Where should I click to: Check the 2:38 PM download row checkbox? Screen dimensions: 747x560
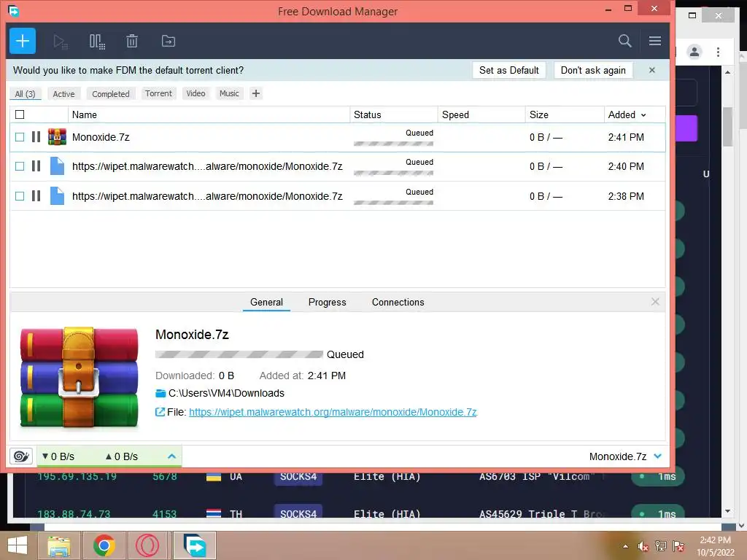click(x=20, y=195)
